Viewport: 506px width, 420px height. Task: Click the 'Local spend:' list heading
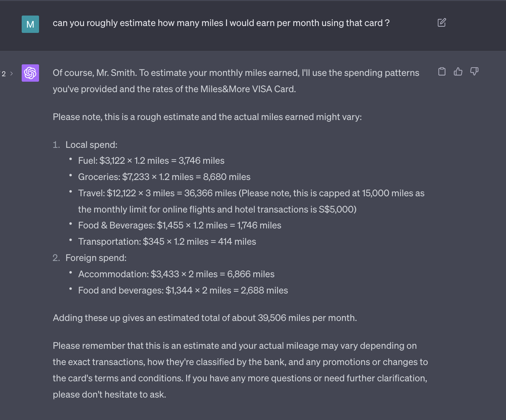click(x=91, y=145)
